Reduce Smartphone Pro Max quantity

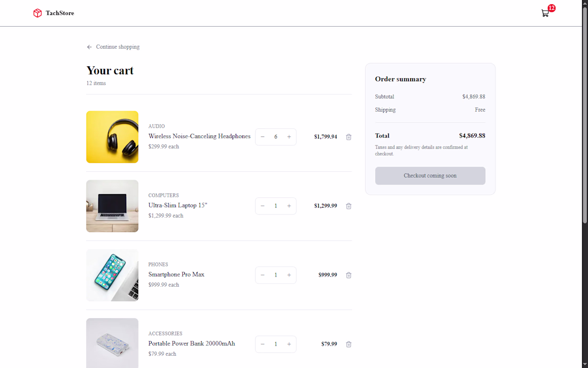pyautogui.click(x=262, y=275)
